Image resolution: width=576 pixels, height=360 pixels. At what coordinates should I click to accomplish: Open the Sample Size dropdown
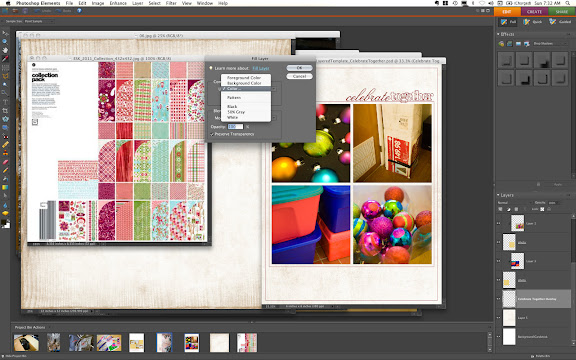click(39, 21)
